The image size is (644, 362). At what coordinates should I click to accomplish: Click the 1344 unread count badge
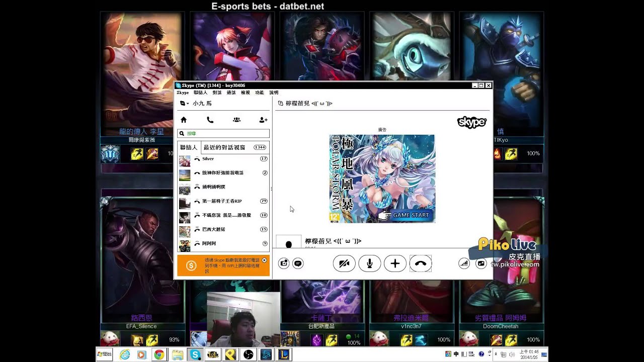click(260, 147)
